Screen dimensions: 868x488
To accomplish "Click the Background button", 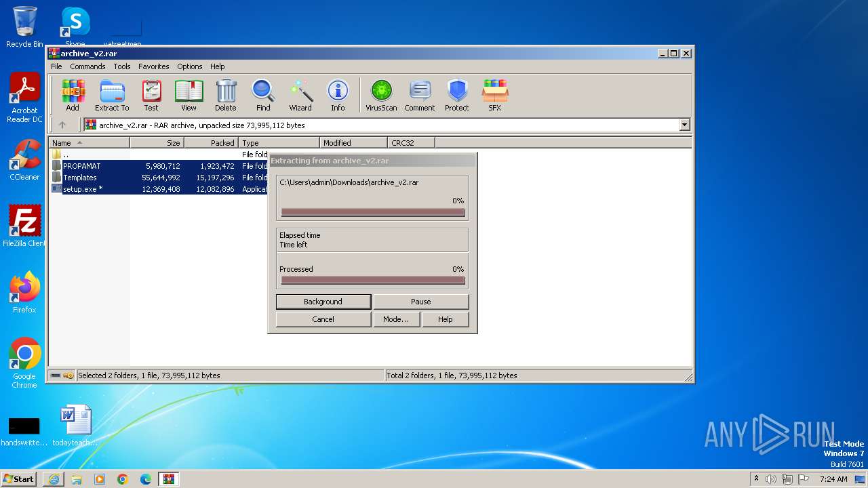I will click(x=323, y=302).
